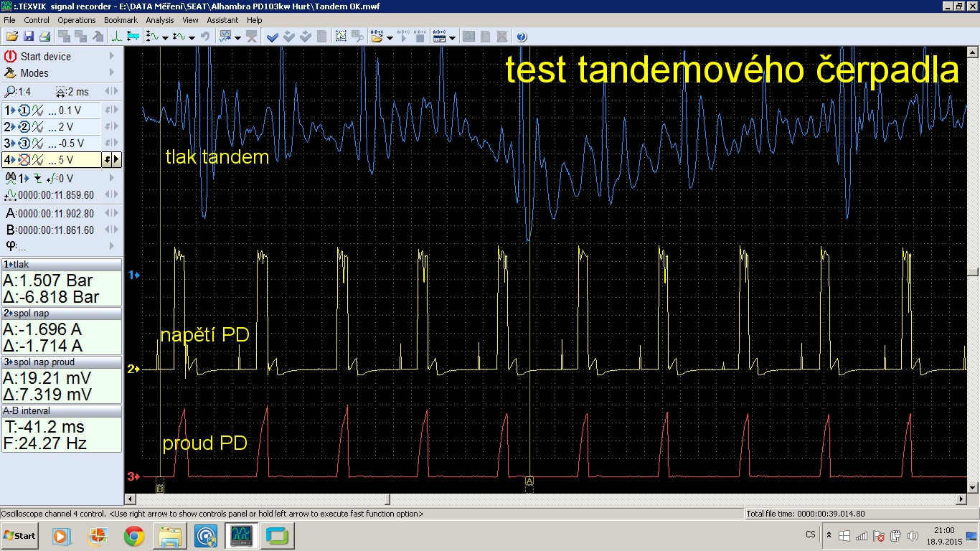Viewport: 980px width, 551px height.
Task: Click the blue waveform display mode icon
Action: [x=226, y=37]
